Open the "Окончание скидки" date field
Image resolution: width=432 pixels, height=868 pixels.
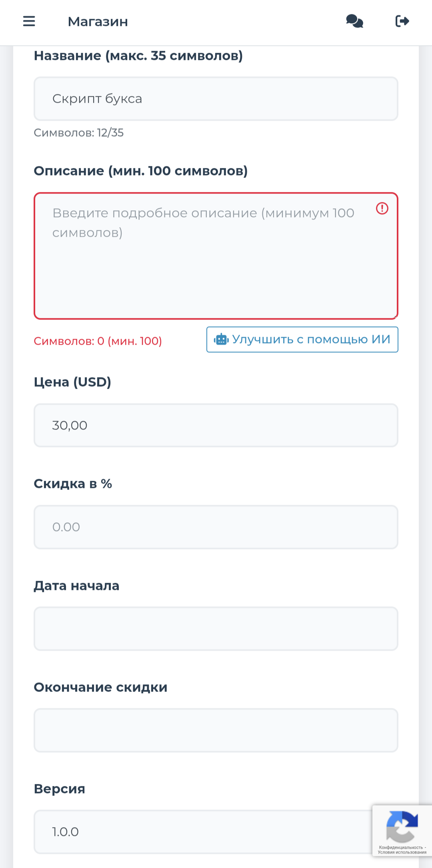(216, 730)
